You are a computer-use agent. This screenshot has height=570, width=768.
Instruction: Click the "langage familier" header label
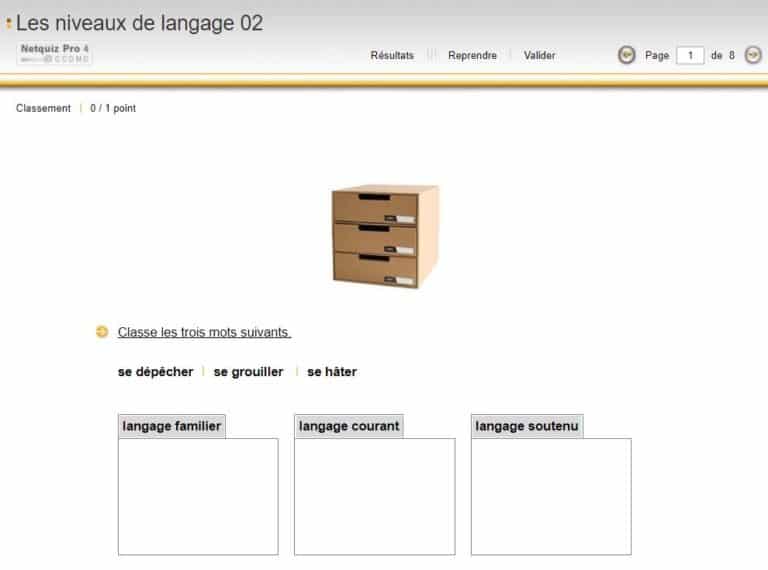(x=172, y=426)
